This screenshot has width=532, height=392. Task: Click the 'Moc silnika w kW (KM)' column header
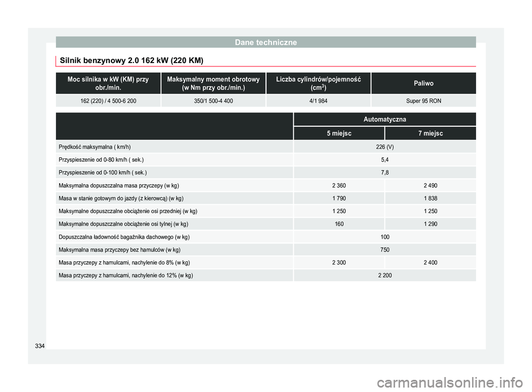(x=108, y=84)
